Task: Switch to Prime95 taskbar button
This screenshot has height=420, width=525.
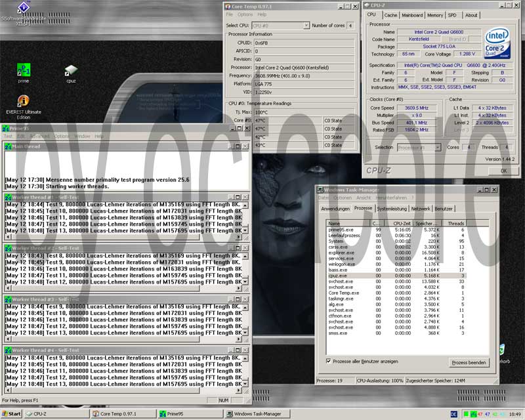Action: click(190, 414)
